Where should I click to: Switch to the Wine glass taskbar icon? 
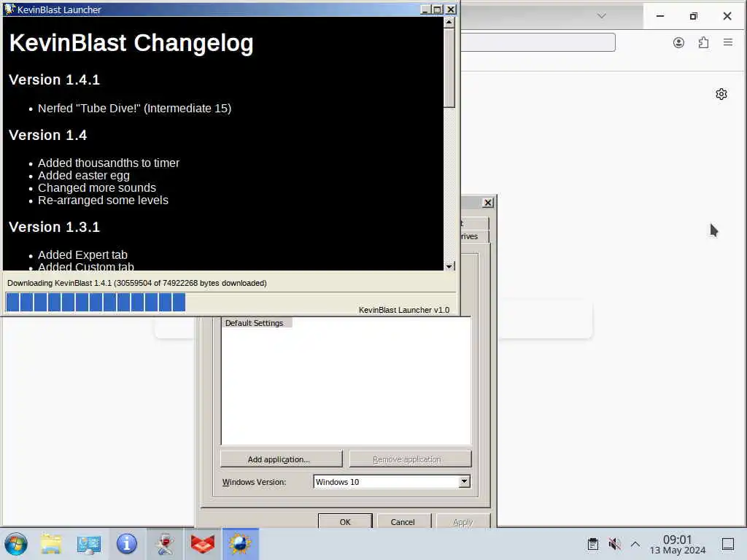pyautogui.click(x=165, y=544)
